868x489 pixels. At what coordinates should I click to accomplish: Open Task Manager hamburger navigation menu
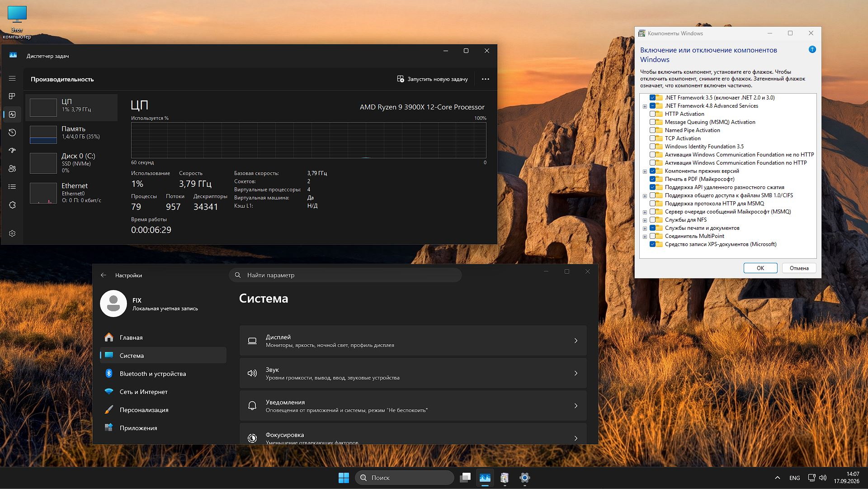[12, 78]
